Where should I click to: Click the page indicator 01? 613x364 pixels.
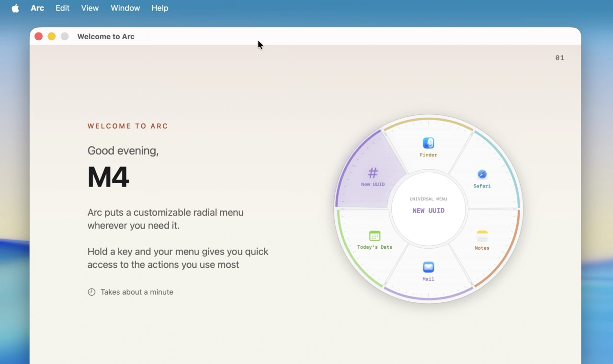(560, 58)
